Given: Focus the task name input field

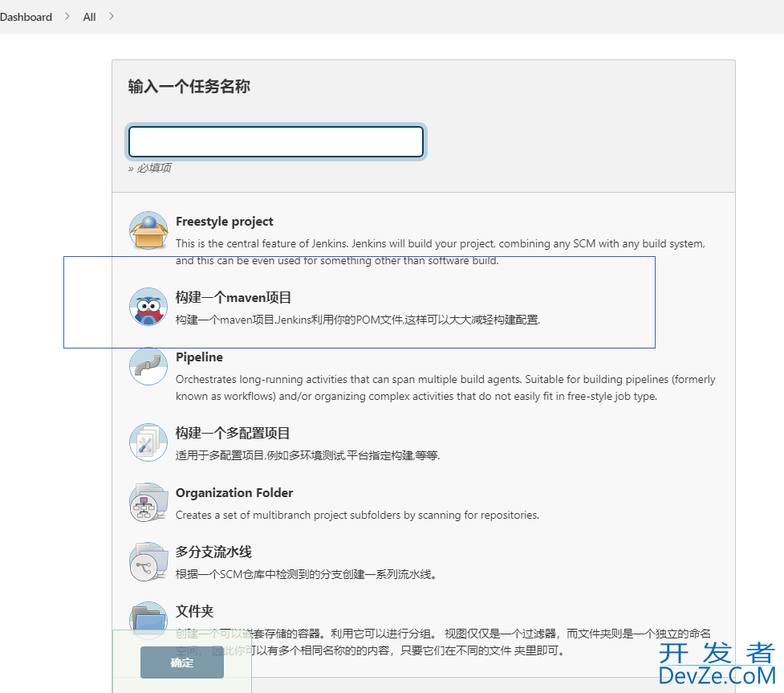Looking at the screenshot, I should click(x=276, y=141).
